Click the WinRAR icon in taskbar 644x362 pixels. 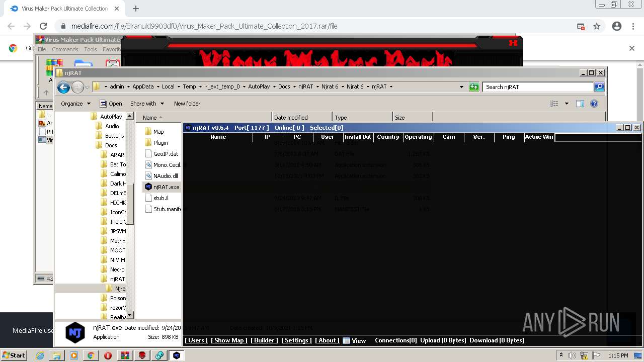125,355
